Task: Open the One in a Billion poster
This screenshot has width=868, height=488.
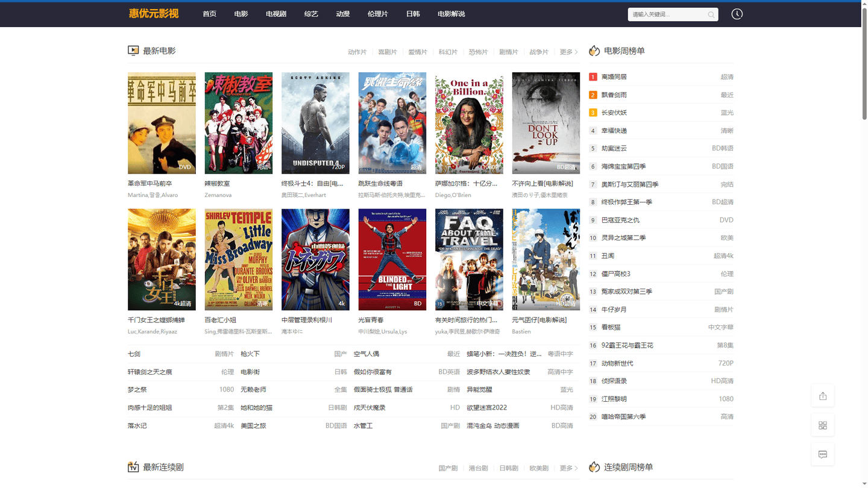Action: pyautogui.click(x=469, y=124)
